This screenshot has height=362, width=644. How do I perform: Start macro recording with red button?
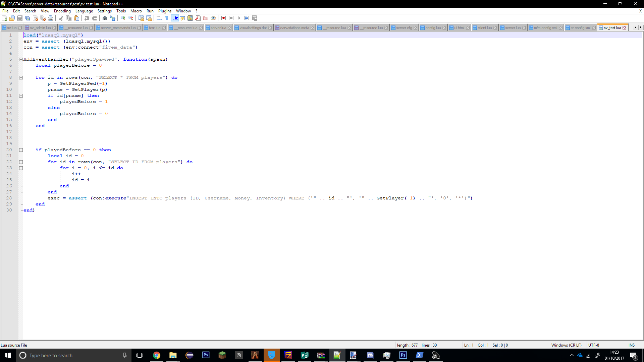223,18
